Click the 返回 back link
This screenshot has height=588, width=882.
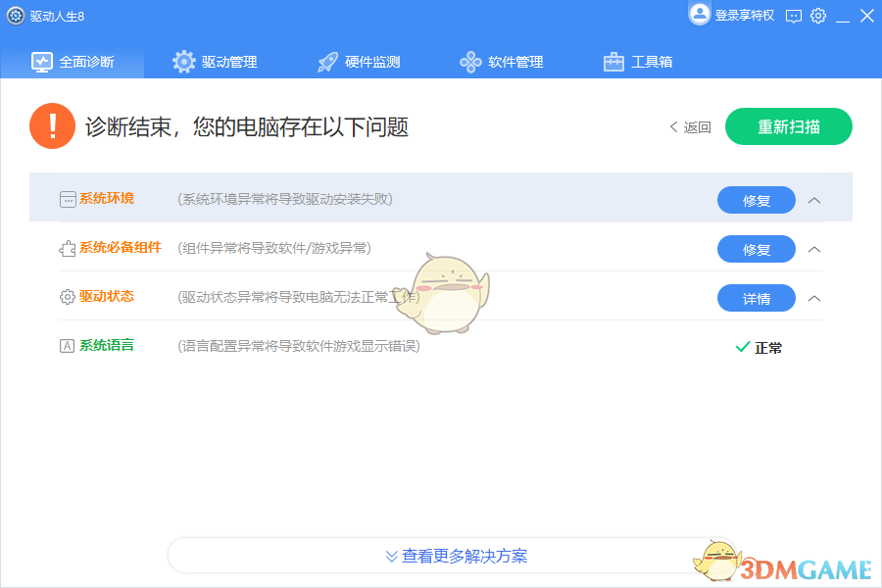point(690,127)
